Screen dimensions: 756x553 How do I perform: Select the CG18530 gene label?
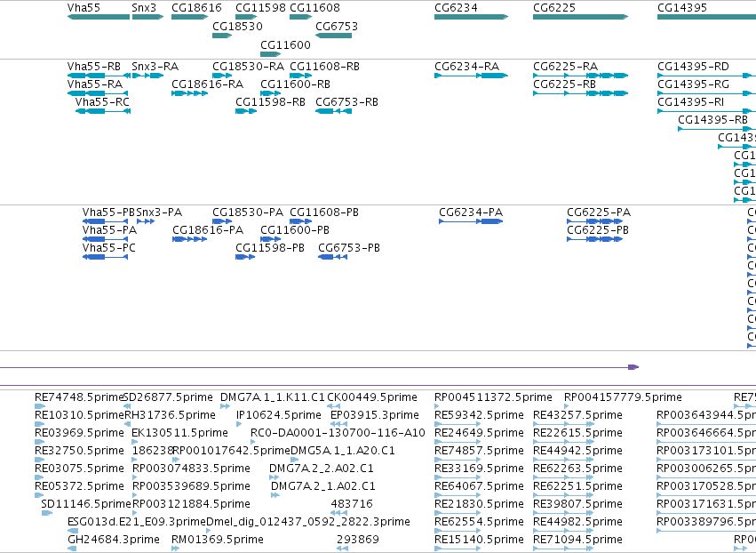[x=238, y=26]
